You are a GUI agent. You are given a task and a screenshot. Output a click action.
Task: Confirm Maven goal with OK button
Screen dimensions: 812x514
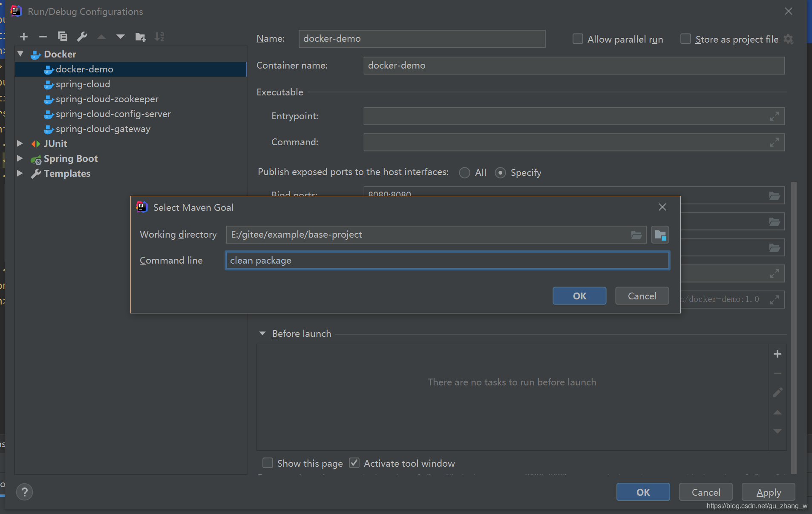[x=579, y=296]
